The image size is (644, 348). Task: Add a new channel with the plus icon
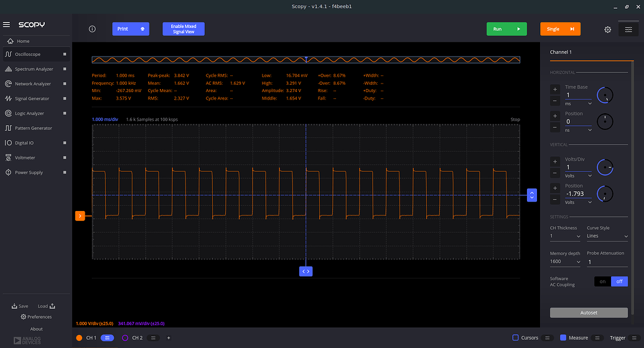click(169, 337)
